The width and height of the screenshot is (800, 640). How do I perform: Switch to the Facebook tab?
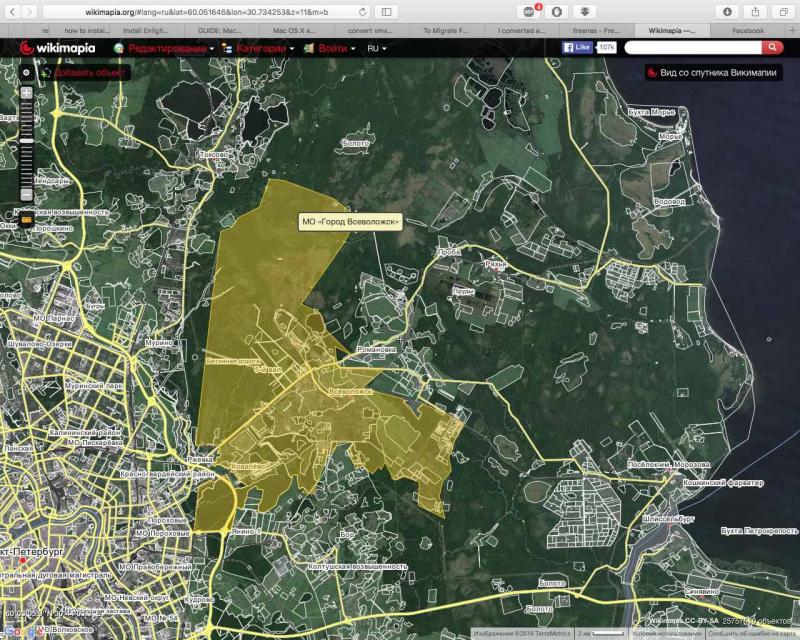pos(748,31)
